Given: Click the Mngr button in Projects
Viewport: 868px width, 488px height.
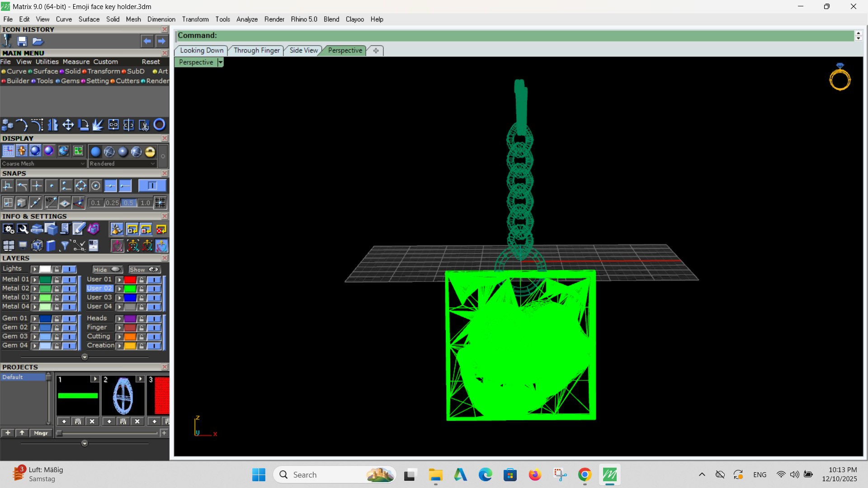Looking at the screenshot, I should point(41,433).
